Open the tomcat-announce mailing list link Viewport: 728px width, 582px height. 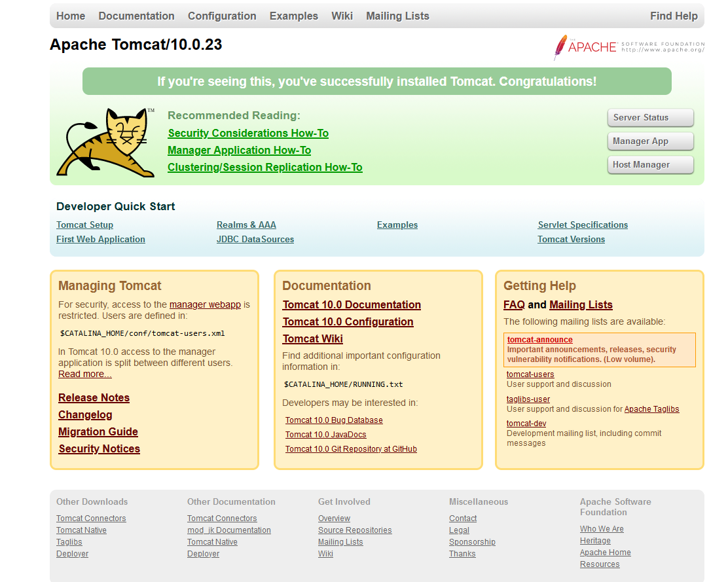540,340
